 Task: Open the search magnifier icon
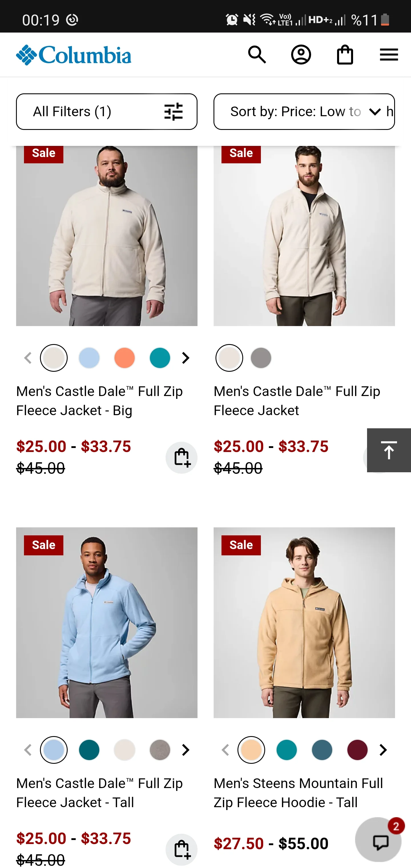257,55
